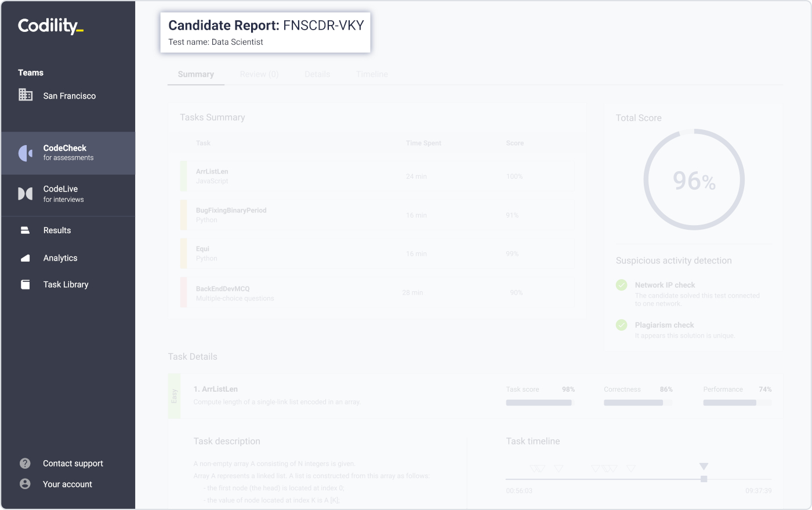The width and height of the screenshot is (812, 510).
Task: Click the Task score progress bar
Action: (540, 403)
